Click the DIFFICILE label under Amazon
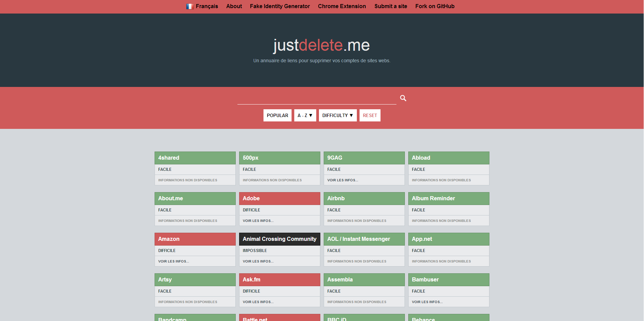Screen dimensions: 644x321 (x=167, y=251)
